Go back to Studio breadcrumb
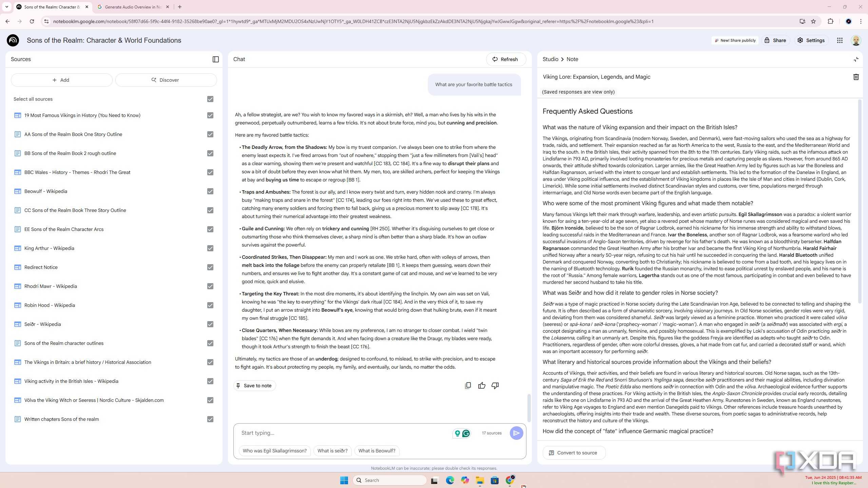The width and height of the screenshot is (868, 488). pyautogui.click(x=550, y=59)
